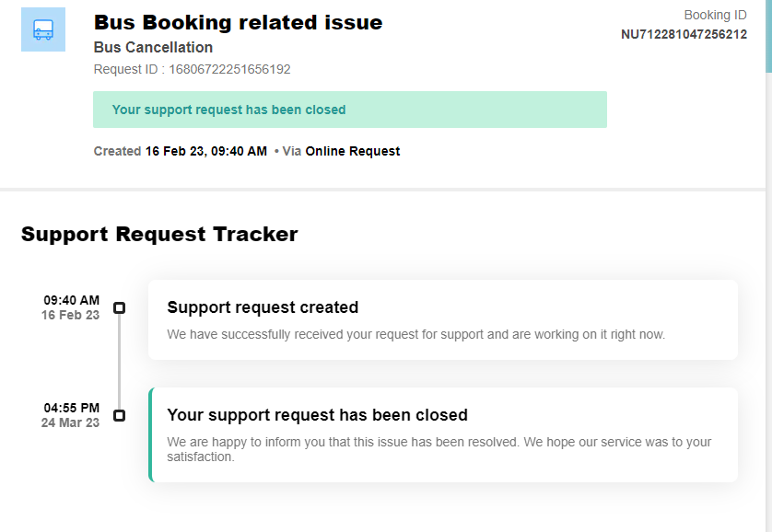Click the "Booking ID" label

[715, 15]
